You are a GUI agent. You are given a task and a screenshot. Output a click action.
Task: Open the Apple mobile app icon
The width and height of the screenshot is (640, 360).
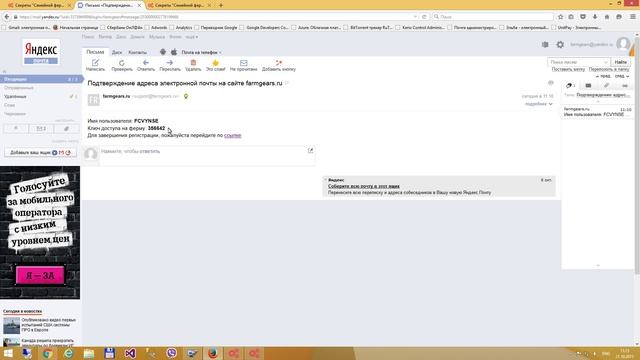tap(174, 52)
